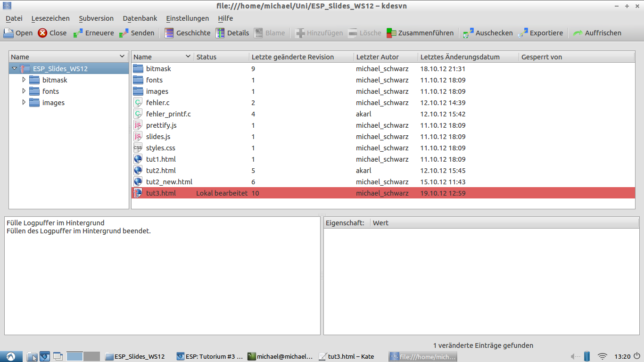Click the volume icon in system tray

(x=575, y=356)
